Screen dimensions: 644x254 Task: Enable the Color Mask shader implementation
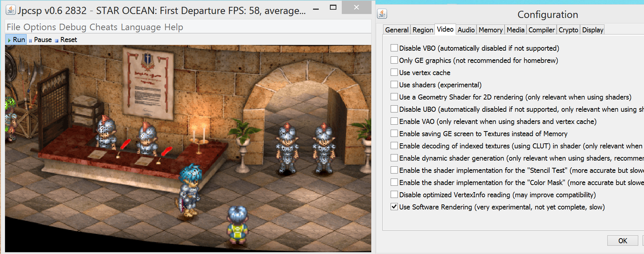(394, 182)
